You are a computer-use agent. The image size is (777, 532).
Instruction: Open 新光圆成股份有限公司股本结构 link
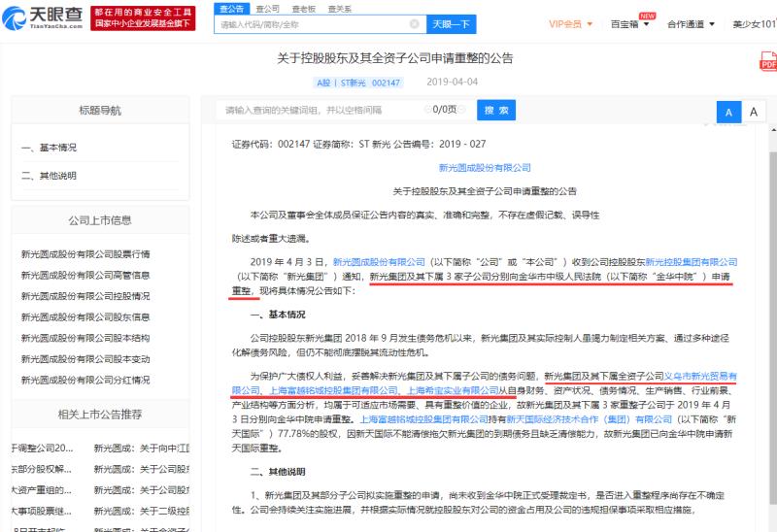[85, 338]
